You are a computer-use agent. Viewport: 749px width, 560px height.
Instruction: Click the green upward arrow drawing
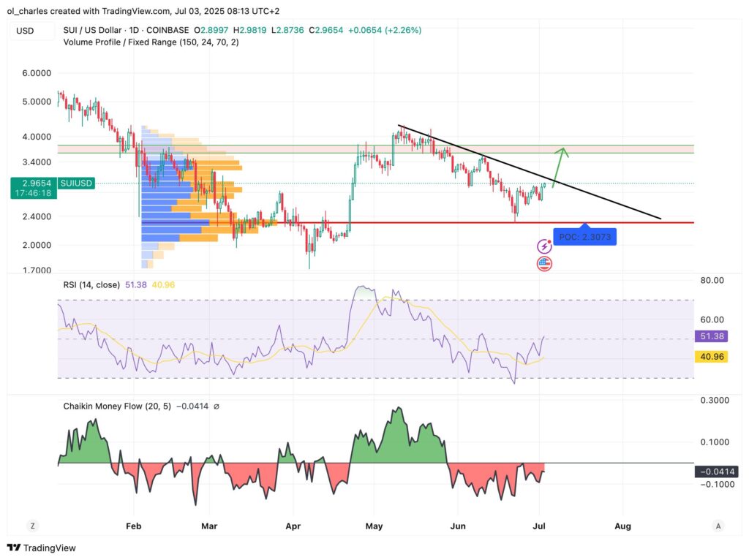(558, 167)
